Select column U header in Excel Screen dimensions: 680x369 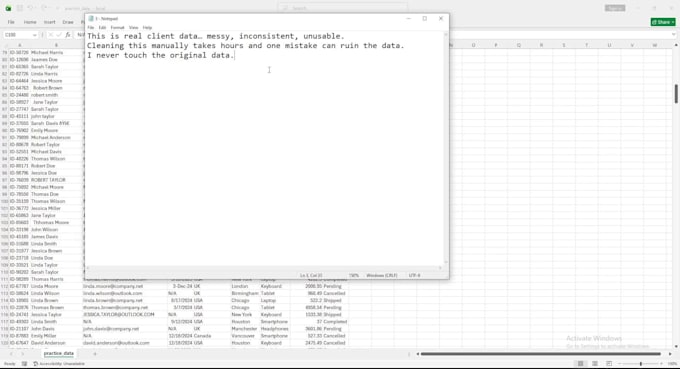pyautogui.click(x=609, y=45)
